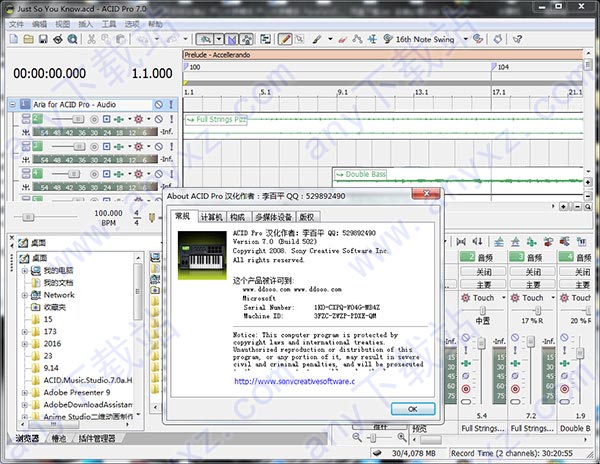Viewport: 600px width, 464px height.
Task: Click the Cut scissors icon in the toolbar
Action: pyautogui.click(x=91, y=39)
